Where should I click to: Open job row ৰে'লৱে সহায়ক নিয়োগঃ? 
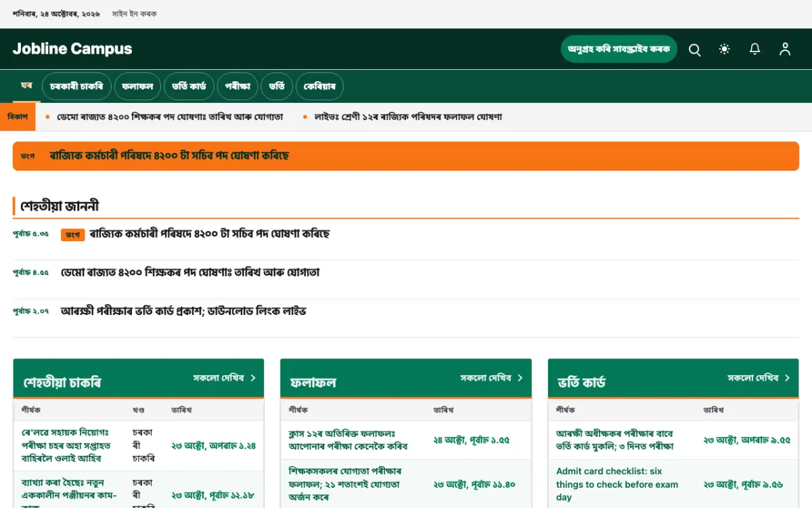coord(66,446)
